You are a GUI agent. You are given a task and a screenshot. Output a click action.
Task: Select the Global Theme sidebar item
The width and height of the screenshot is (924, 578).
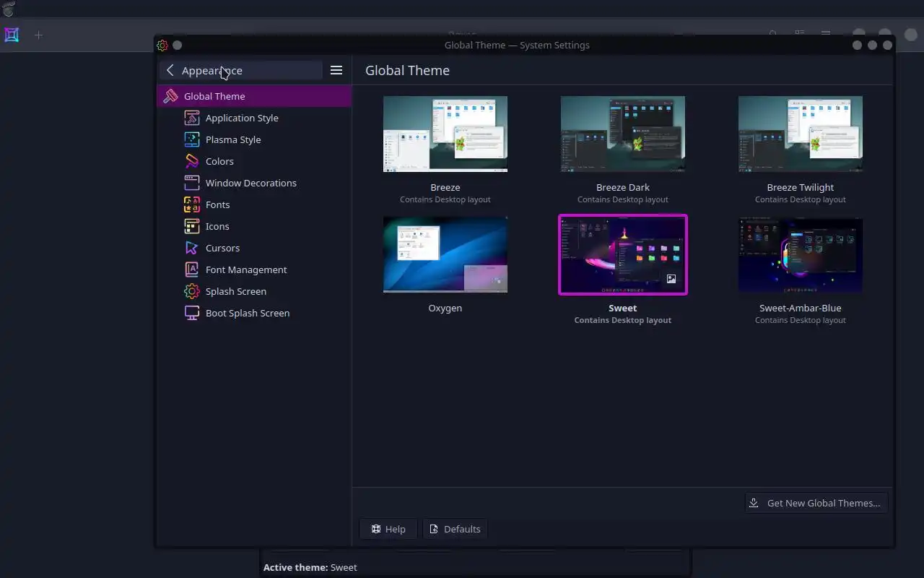[x=254, y=96]
